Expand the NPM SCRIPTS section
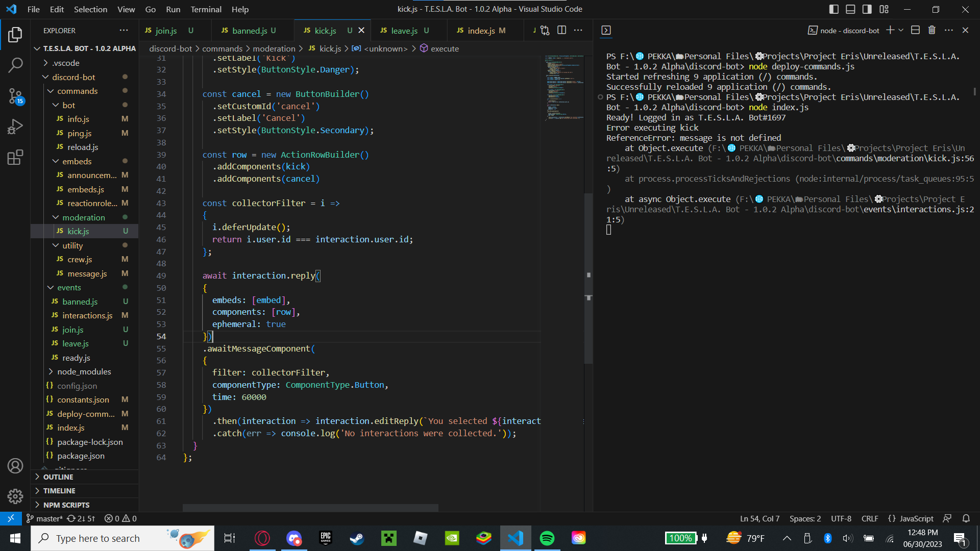 point(66,505)
